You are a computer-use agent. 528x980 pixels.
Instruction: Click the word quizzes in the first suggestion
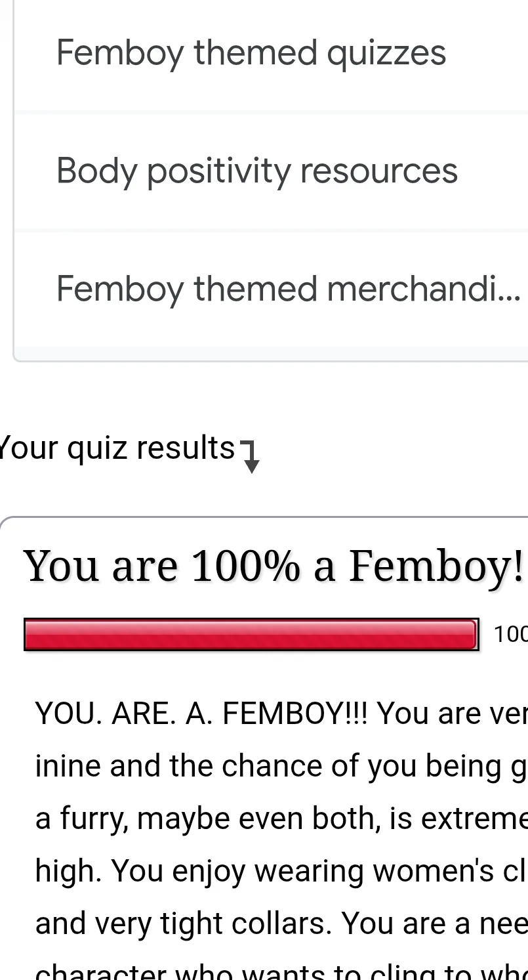click(386, 53)
